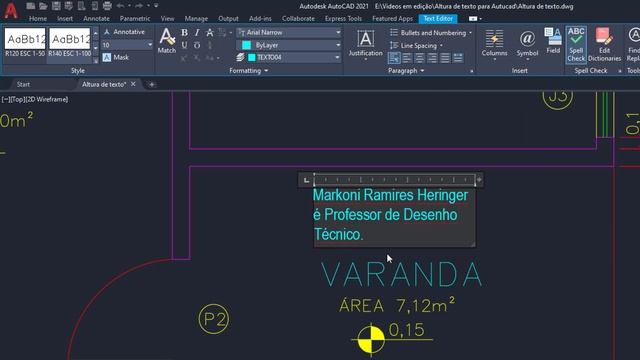The image size is (640, 360).
Task: Click the paragraph right align icon
Action: pos(432,58)
